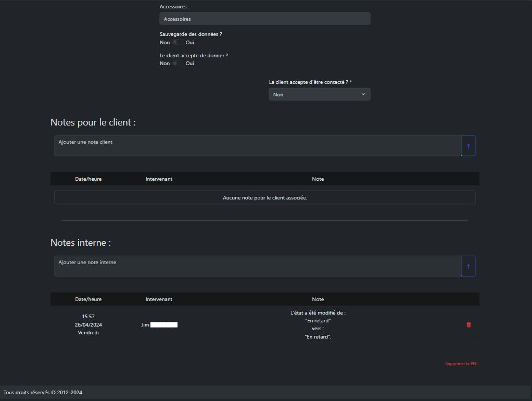Toggle the 'Le client accepte de donner' switch
The image size is (532, 401).
coord(178,63)
